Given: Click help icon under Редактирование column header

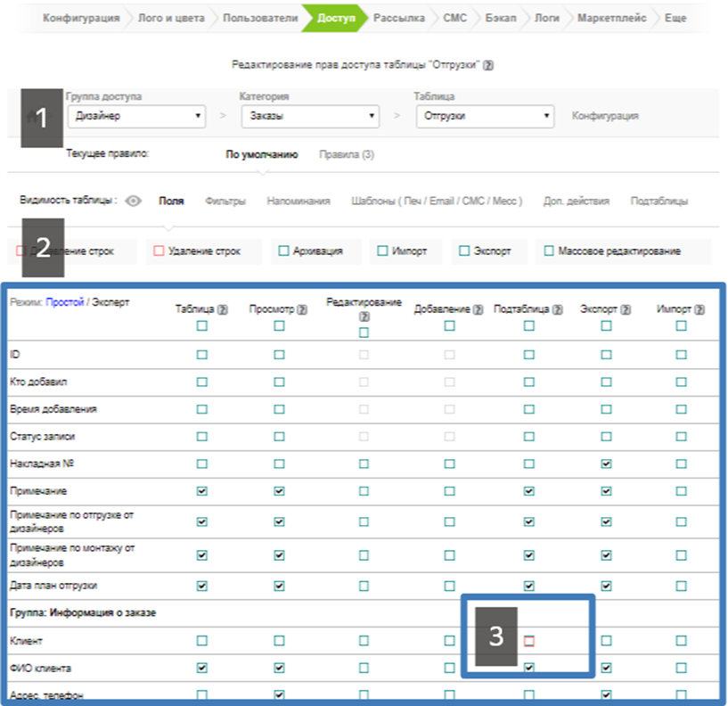Looking at the screenshot, I should pos(364,316).
